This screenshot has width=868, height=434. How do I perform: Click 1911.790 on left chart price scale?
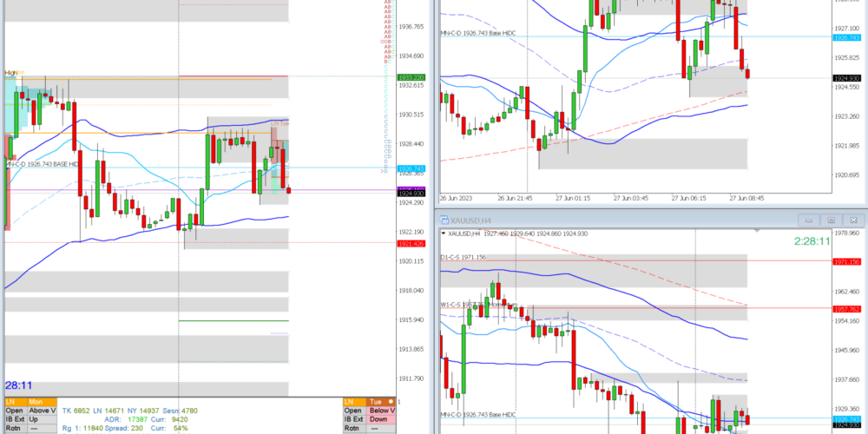(411, 378)
